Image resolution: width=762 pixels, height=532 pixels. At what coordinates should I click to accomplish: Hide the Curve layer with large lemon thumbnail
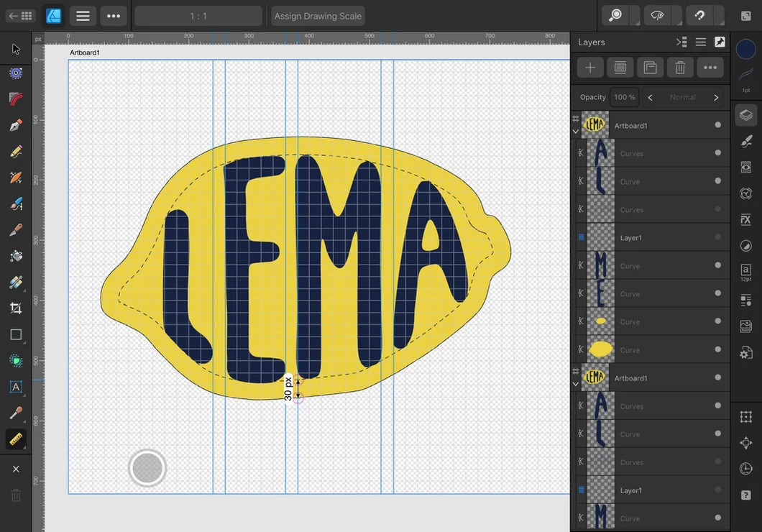pyautogui.click(x=717, y=349)
